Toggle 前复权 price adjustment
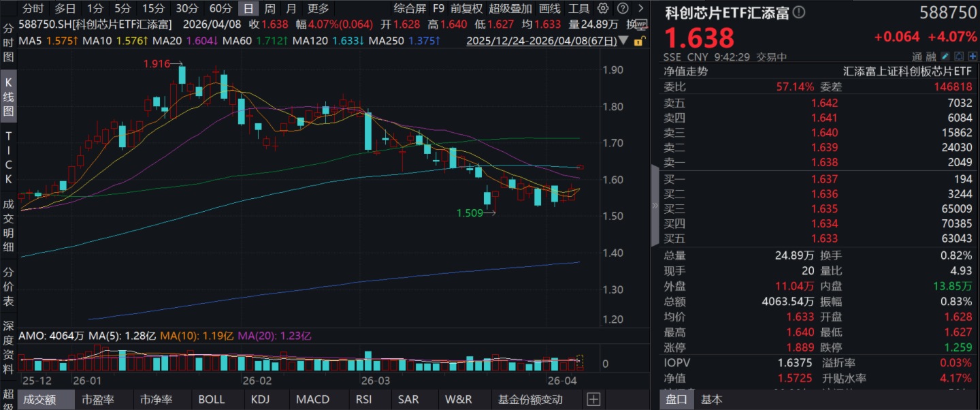The height and width of the screenshot is (410, 980). coord(466,9)
